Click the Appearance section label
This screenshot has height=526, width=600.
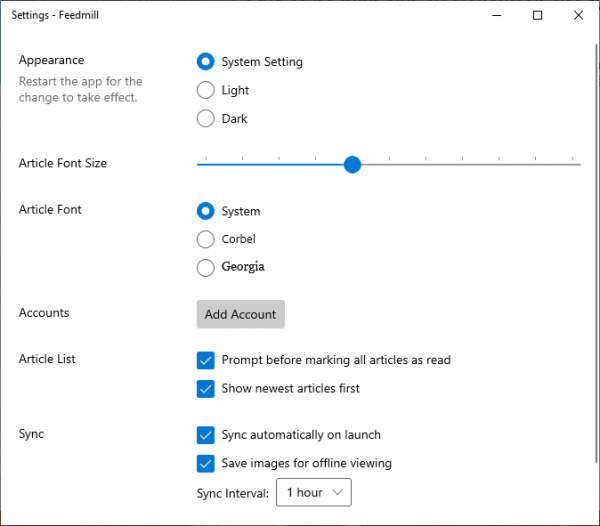click(x=51, y=60)
